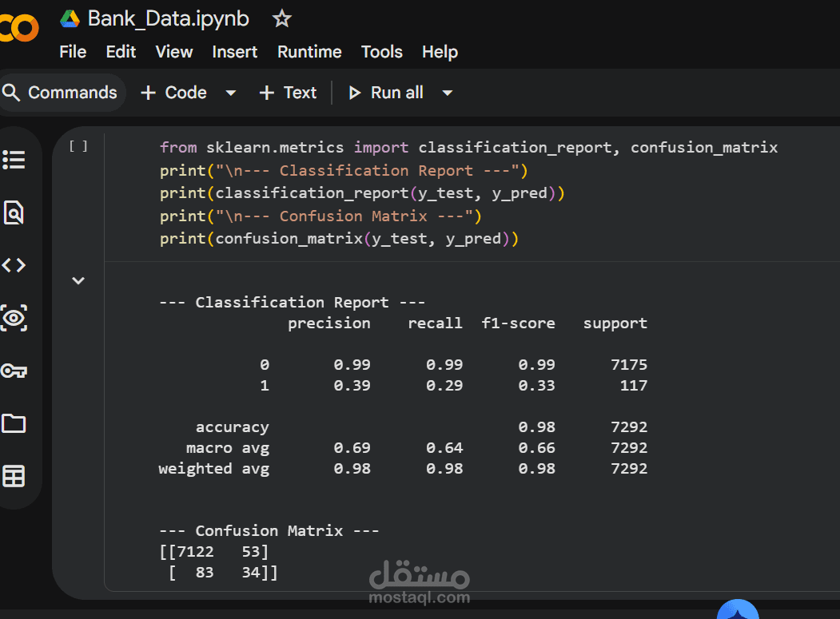Click the Google Drive icon beside notebook title
This screenshot has width=840, height=619.
[x=70, y=18]
